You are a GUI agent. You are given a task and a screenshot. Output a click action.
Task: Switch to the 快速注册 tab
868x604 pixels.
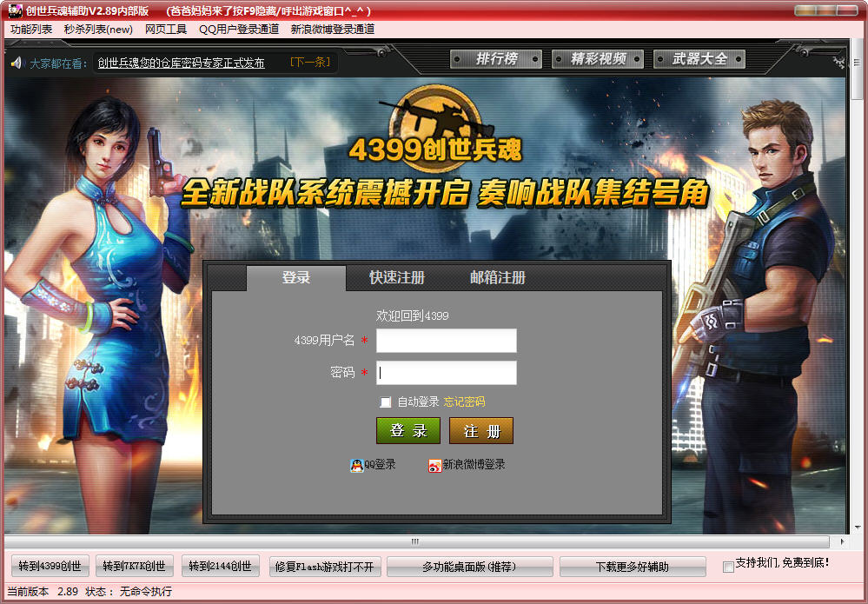pyautogui.click(x=397, y=277)
